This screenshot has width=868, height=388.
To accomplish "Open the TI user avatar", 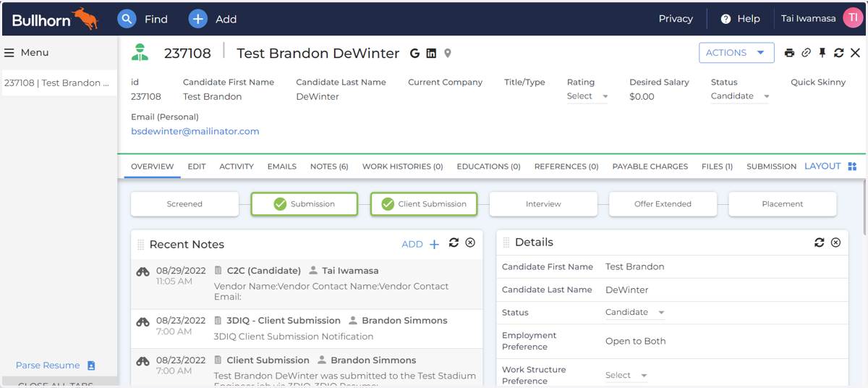I will click(x=853, y=19).
